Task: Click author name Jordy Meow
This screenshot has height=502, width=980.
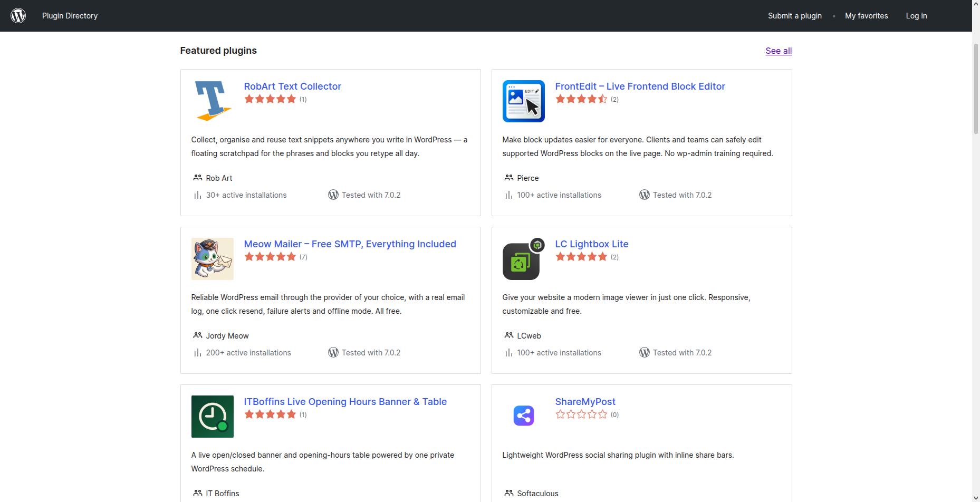Action: point(227,336)
